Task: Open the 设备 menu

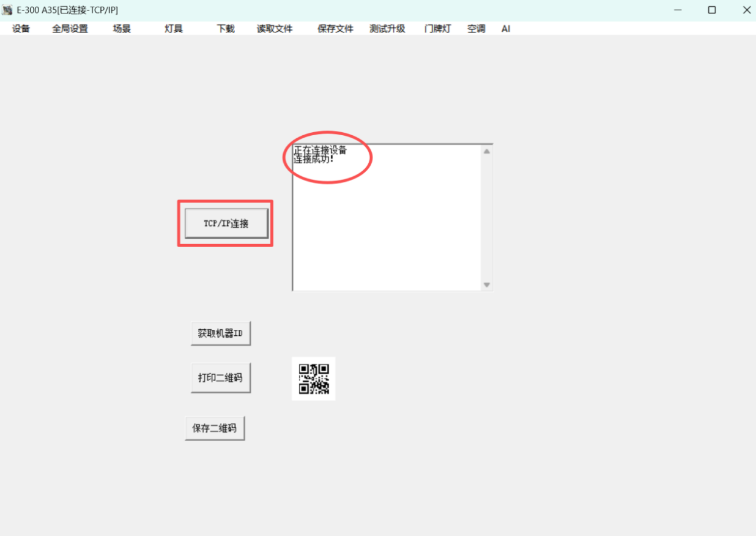Action: 21,29
